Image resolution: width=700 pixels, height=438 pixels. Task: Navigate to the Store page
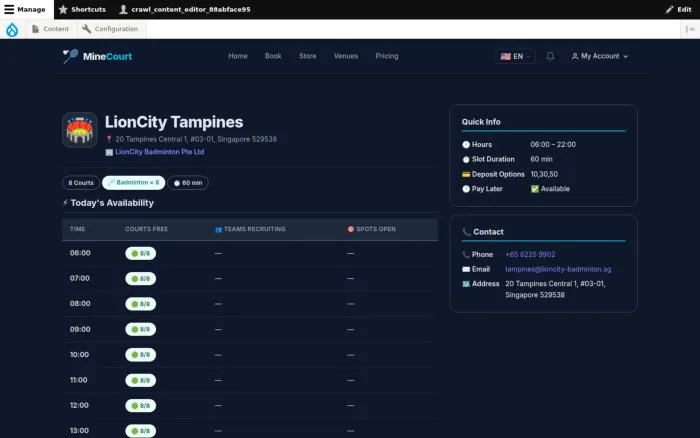point(308,56)
